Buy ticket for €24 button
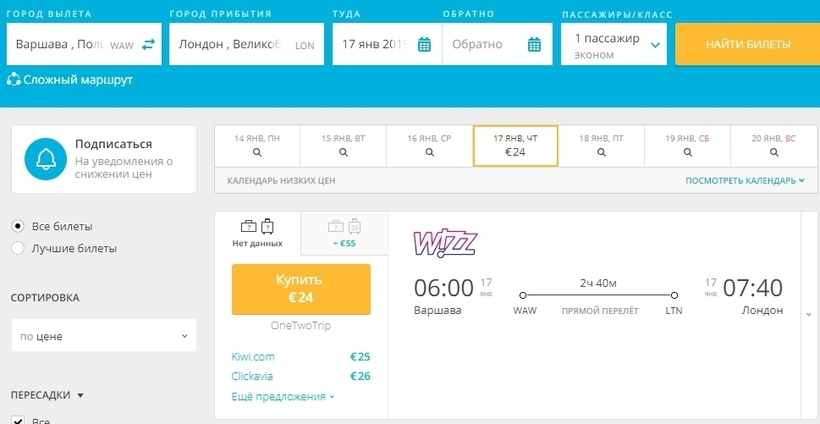The width and height of the screenshot is (820, 424). point(301,288)
